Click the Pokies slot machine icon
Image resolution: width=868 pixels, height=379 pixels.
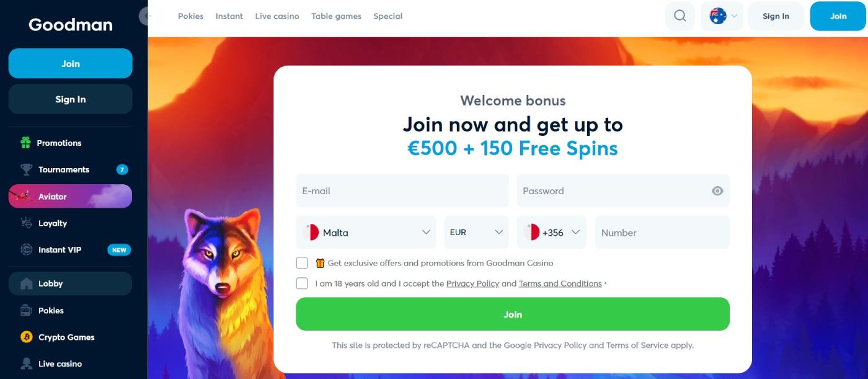pos(26,311)
